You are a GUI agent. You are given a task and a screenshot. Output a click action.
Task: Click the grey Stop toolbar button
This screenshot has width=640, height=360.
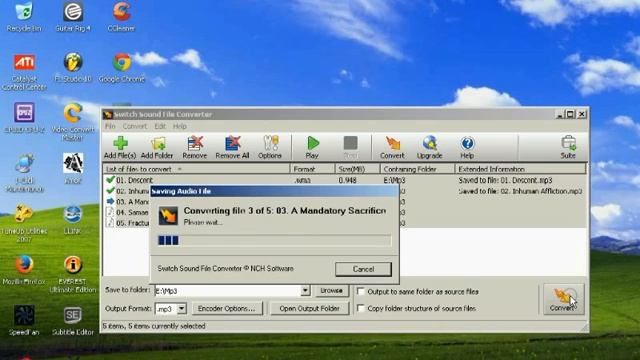click(x=351, y=147)
